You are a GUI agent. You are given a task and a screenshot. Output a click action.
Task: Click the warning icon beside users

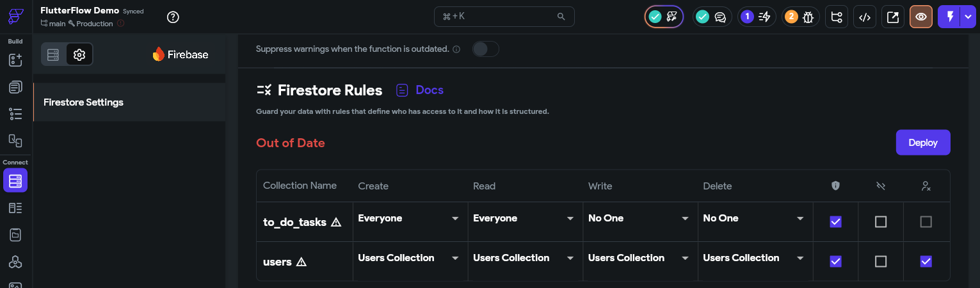pos(301,262)
